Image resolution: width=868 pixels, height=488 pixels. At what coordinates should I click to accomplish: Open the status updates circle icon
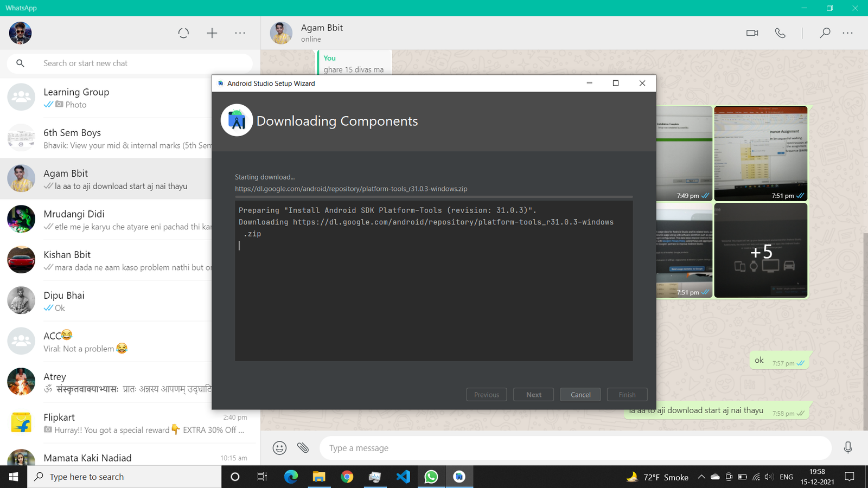coord(183,33)
